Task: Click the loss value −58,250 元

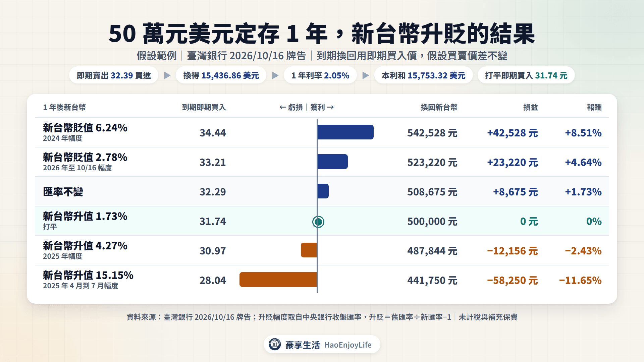Action: click(x=513, y=281)
